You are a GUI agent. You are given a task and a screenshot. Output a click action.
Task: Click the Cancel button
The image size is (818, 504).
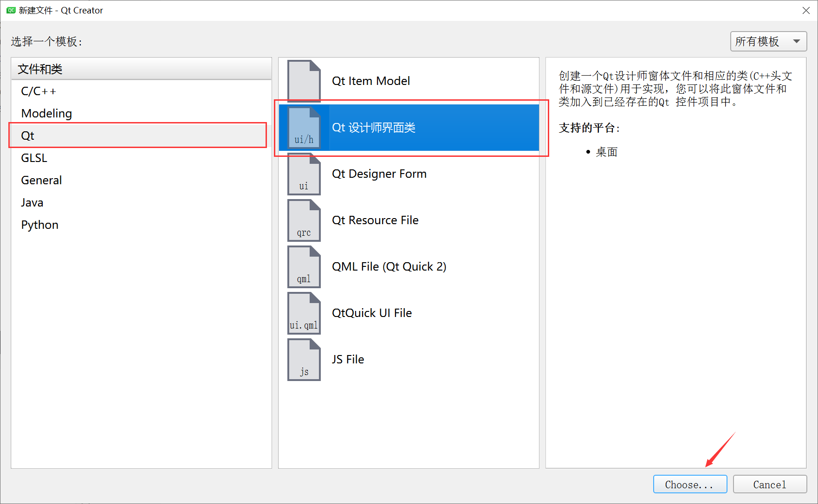[x=770, y=484]
